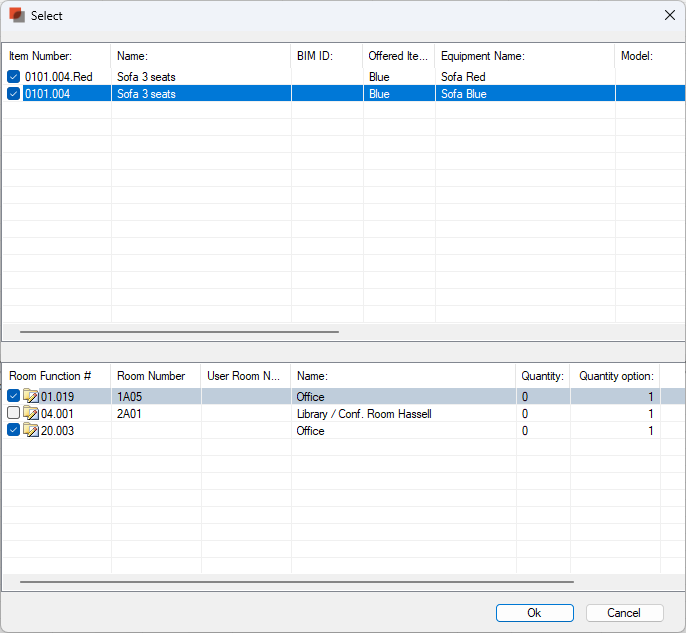Image resolution: width=686 pixels, height=633 pixels.
Task: Toggle checkbox for item 0101.004
Action: coord(13,94)
